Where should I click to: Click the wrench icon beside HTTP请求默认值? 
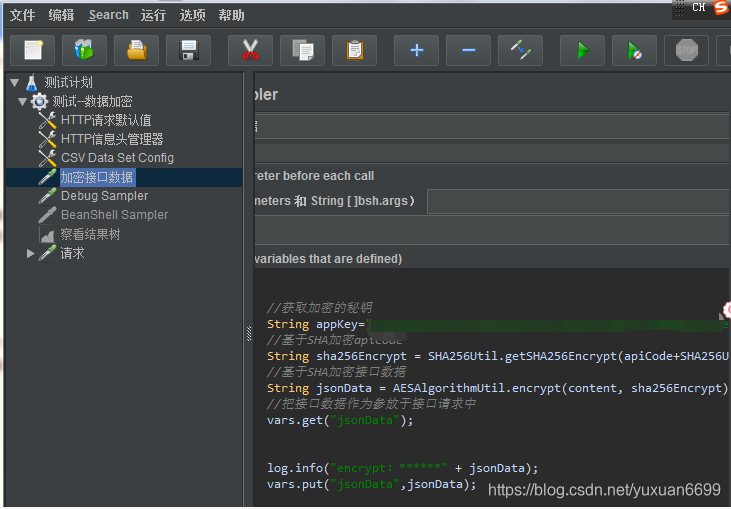47,120
